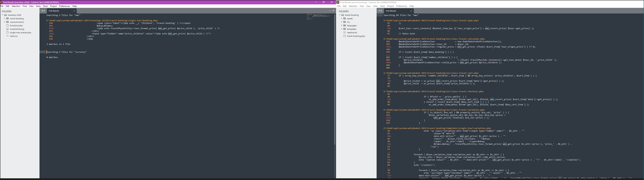Open the Goto menu in right window
Image resolution: width=644 pixels, height=180 pixels.
(375, 6)
